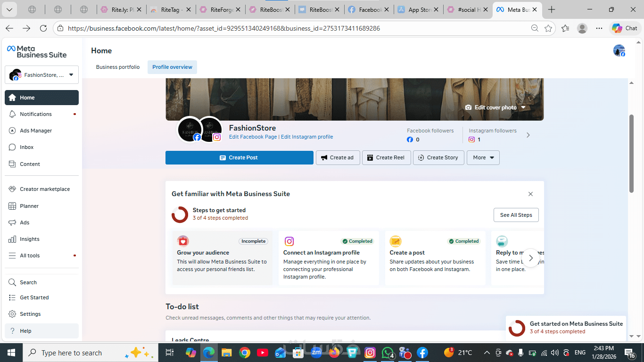Open Insights bar-chart icon
This screenshot has height=362, width=644.
(12, 239)
